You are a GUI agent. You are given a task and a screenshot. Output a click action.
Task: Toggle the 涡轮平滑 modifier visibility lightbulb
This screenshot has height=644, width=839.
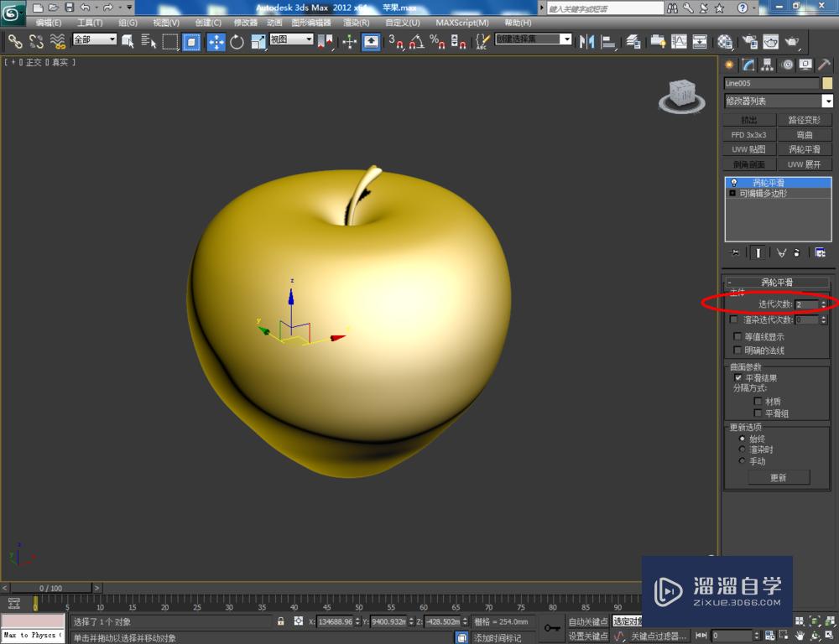point(734,182)
